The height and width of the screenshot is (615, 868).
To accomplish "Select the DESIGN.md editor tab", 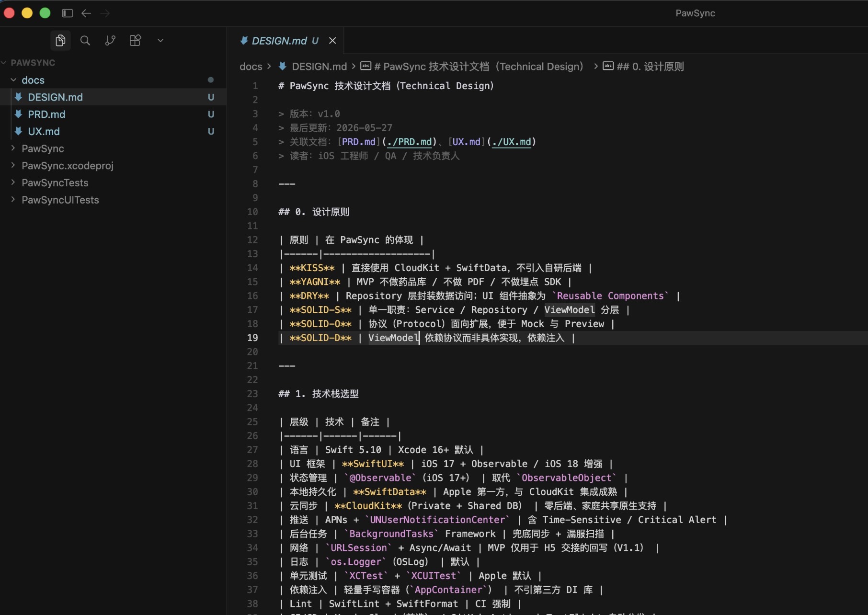I will point(286,41).
